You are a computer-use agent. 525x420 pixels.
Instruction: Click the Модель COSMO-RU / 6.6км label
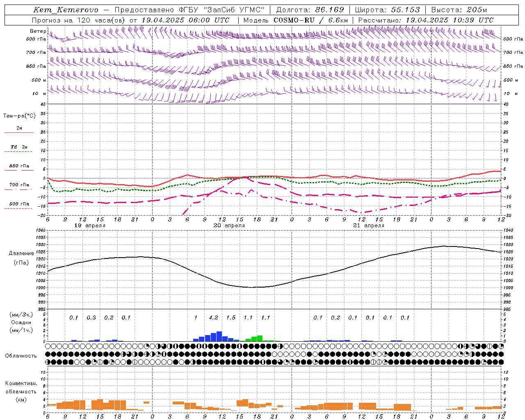tap(296, 20)
